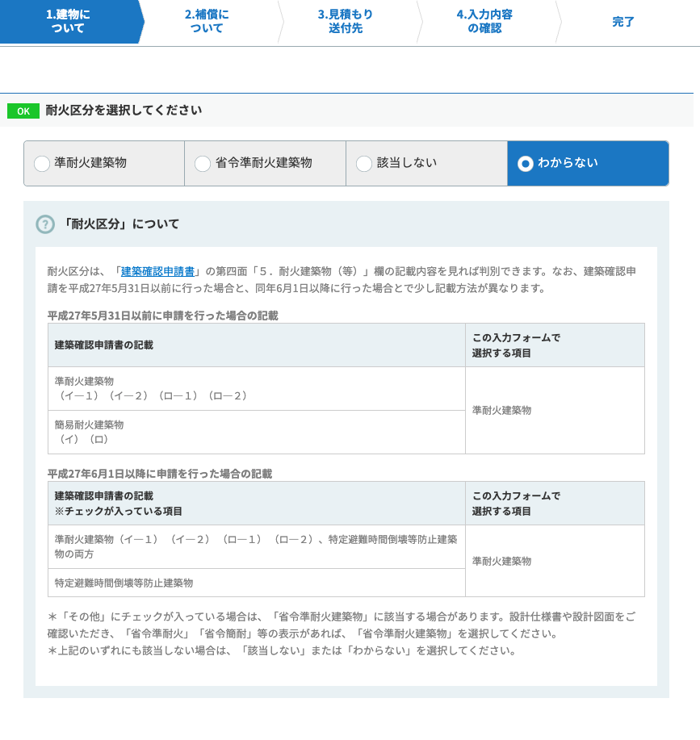
Task: Click the 簡易耐火建築物 (イ)(ロ) table cell
Action: [x=256, y=432]
